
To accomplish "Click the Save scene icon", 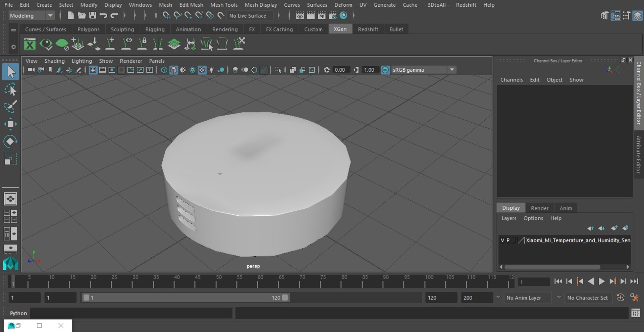I will point(92,15).
